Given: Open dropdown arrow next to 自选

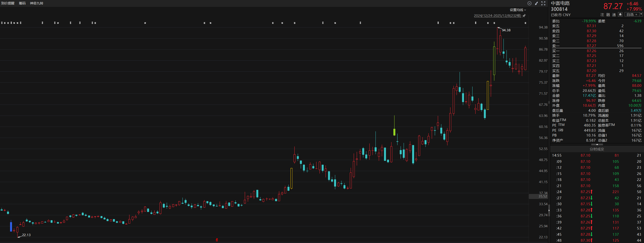Looking at the screenshot, I should [x=641, y=14].
